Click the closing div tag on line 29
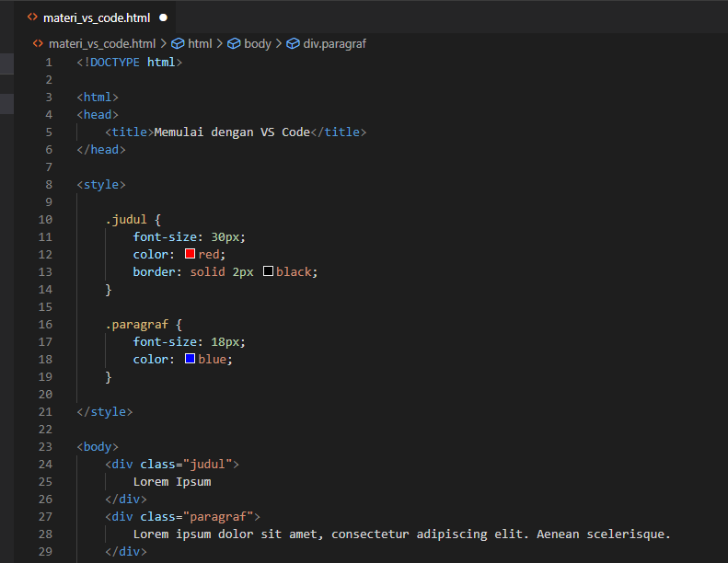 coord(126,552)
